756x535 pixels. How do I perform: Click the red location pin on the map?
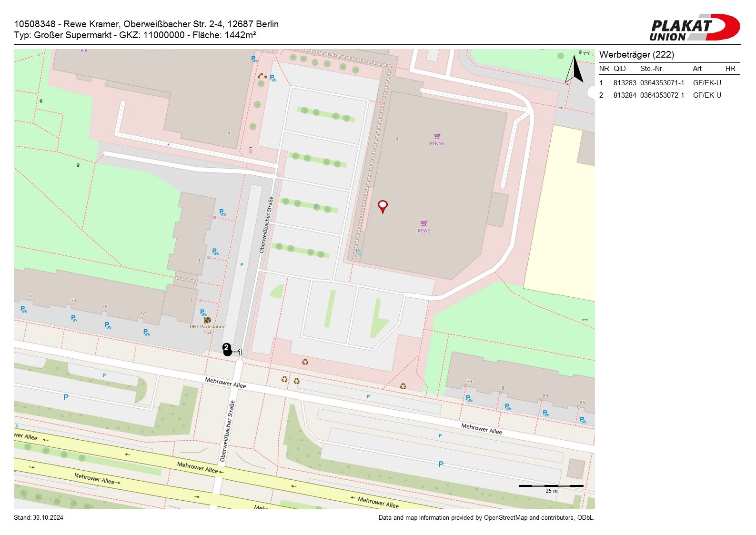pyautogui.click(x=383, y=206)
